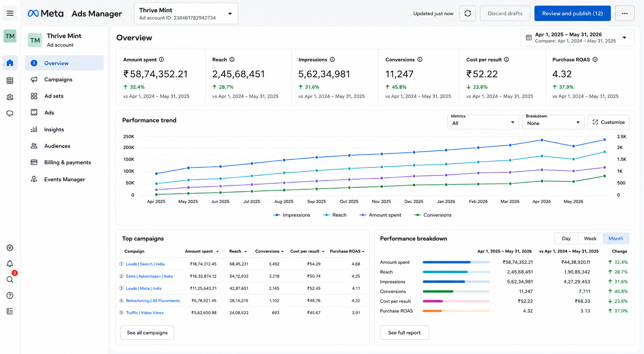The width and height of the screenshot is (644, 354).
Task: Open the chat bubble icon in left rail
Action: 10,113
